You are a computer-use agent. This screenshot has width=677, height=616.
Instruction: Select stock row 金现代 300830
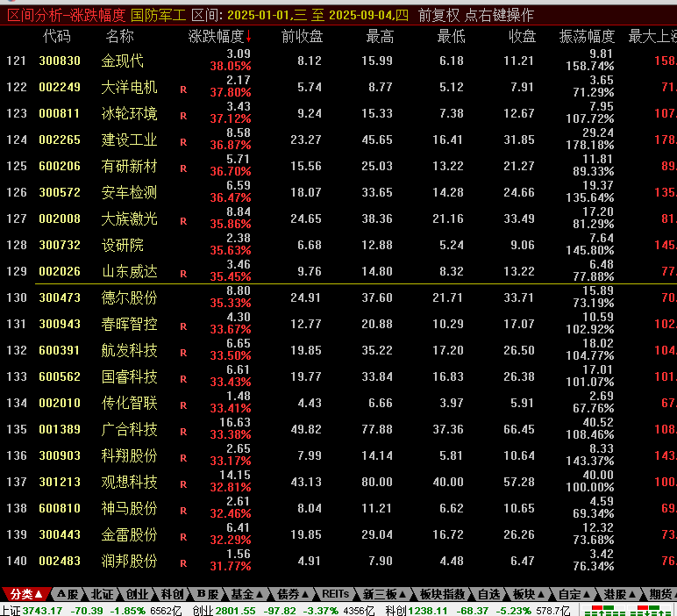pos(338,61)
